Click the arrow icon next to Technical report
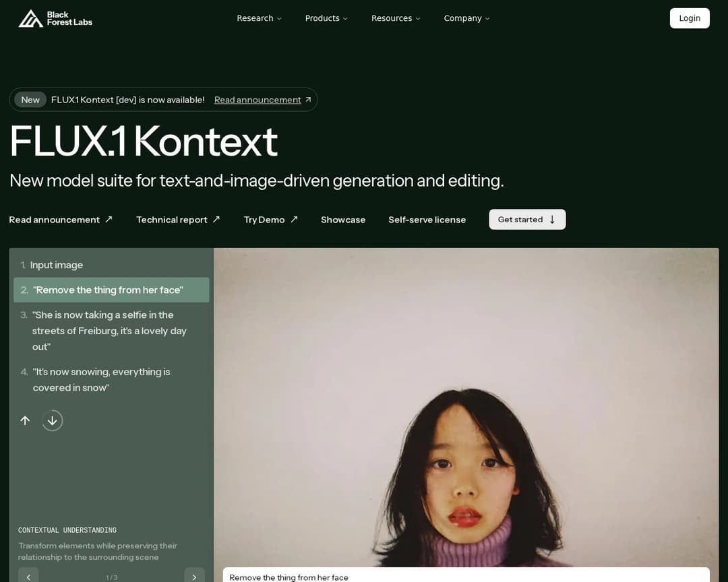This screenshot has width=728, height=582. [x=216, y=219]
